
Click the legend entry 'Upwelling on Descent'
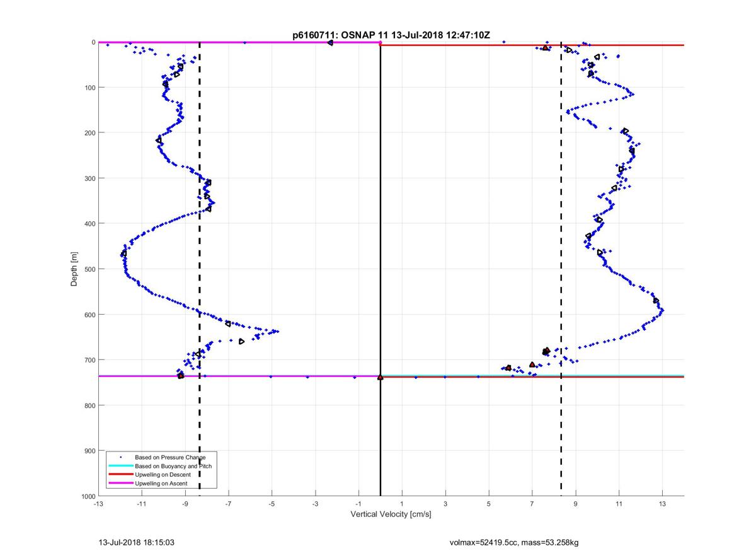point(164,474)
